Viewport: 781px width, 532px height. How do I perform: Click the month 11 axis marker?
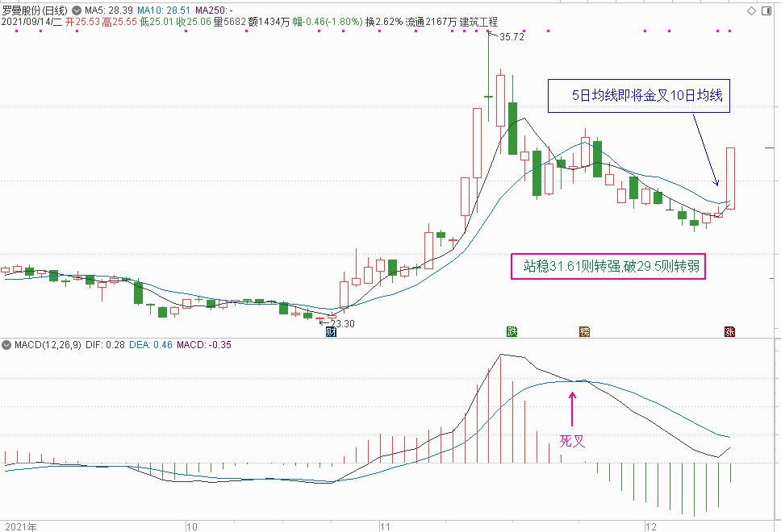[385, 526]
